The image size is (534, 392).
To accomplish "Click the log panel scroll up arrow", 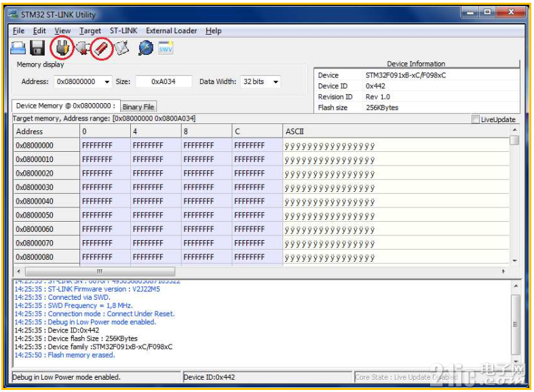I will click(516, 286).
